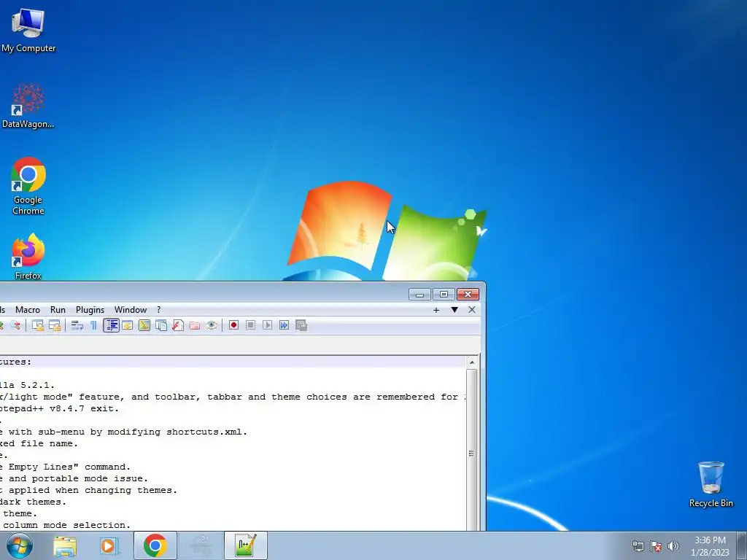This screenshot has height=560, width=747.
Task: Enable Synchronize Horizontal Scrolling icon
Action: pyautogui.click(x=54, y=325)
